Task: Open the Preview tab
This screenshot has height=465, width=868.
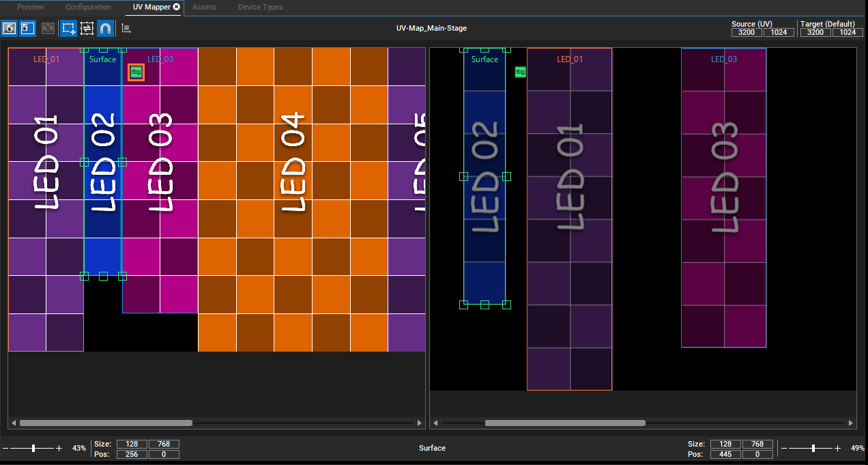Action: [31, 7]
